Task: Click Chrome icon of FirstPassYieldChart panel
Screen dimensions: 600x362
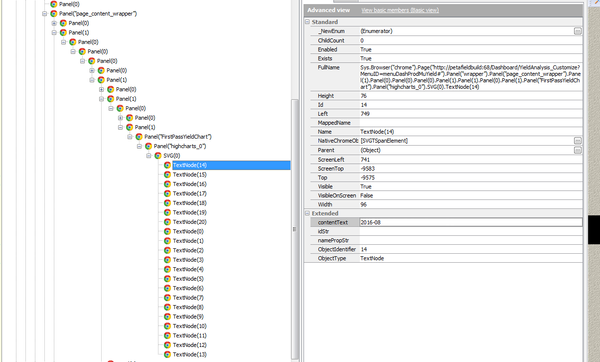Action: [139, 137]
